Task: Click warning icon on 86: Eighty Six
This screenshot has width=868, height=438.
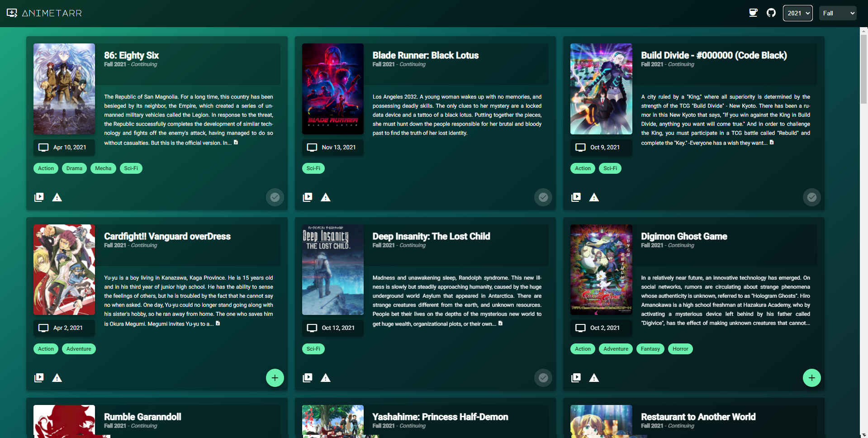Action: (57, 197)
